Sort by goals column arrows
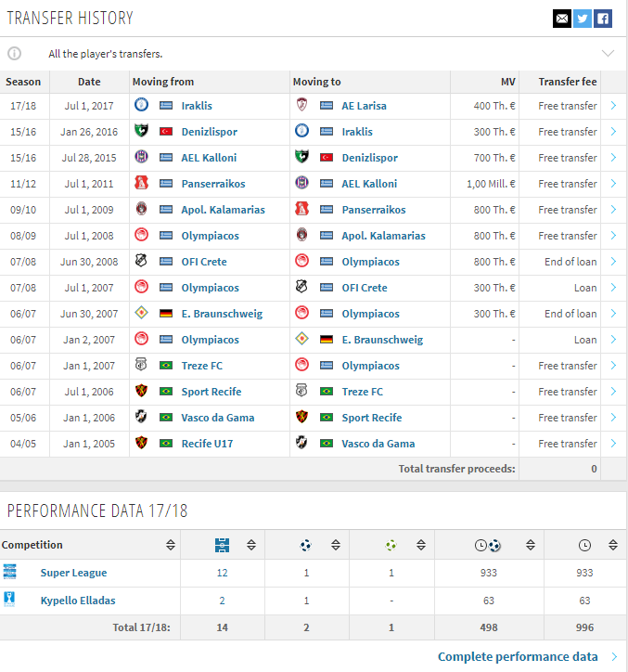 click(336, 545)
